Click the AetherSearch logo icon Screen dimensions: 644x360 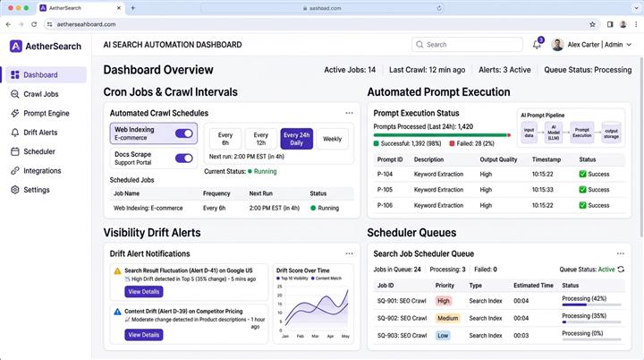click(15, 46)
